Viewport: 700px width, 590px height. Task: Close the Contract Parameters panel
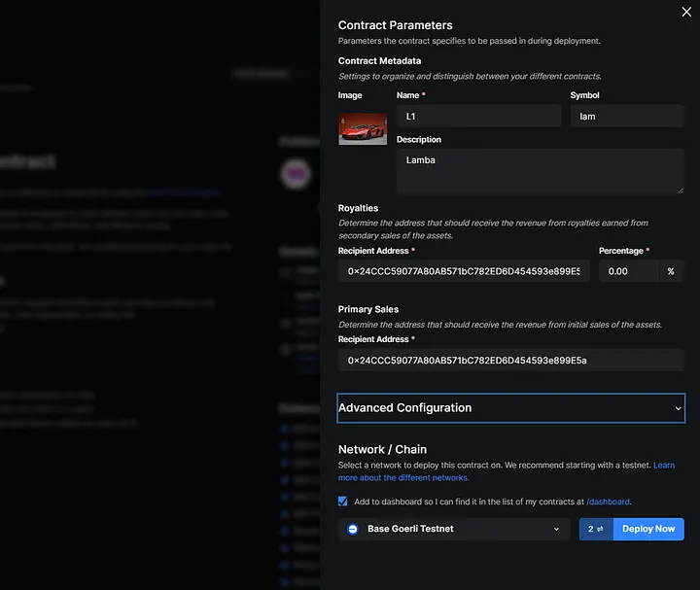pyautogui.click(x=687, y=13)
